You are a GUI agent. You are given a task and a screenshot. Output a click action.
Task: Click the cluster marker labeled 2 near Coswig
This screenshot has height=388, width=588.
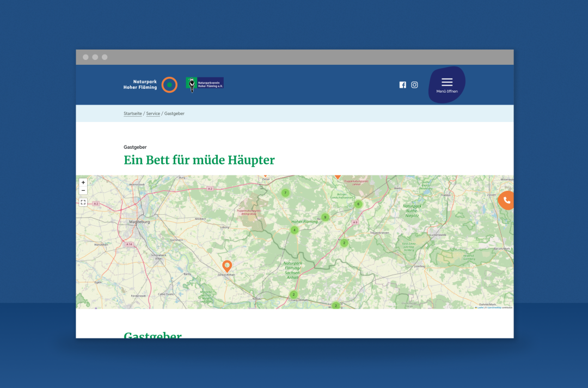tap(293, 295)
